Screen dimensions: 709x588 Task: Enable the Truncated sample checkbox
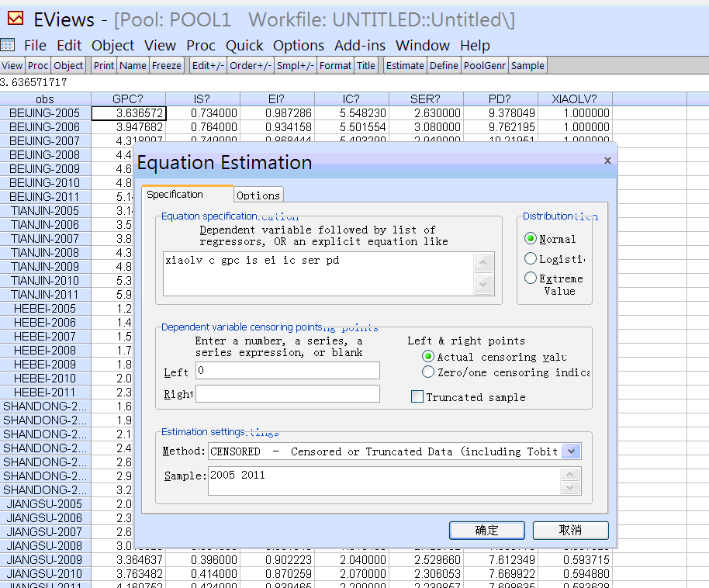(x=418, y=397)
